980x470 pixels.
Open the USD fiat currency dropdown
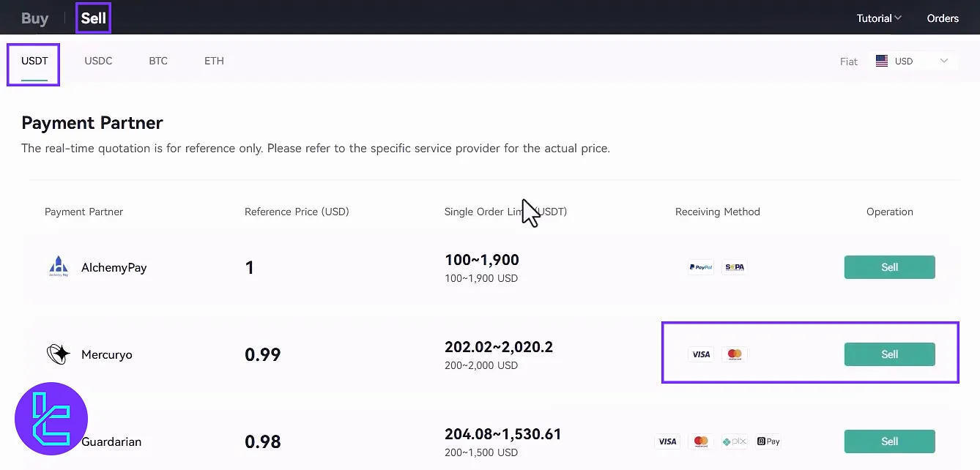pyautogui.click(x=913, y=61)
